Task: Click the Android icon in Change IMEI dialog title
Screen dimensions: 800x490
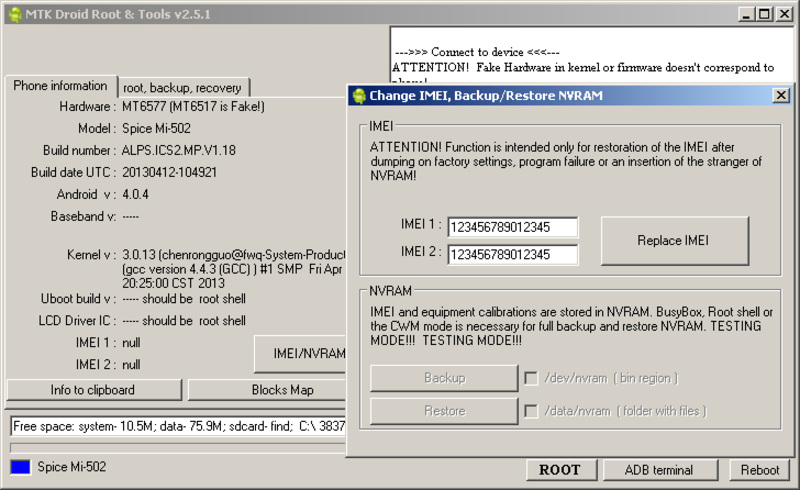Action: point(359,95)
